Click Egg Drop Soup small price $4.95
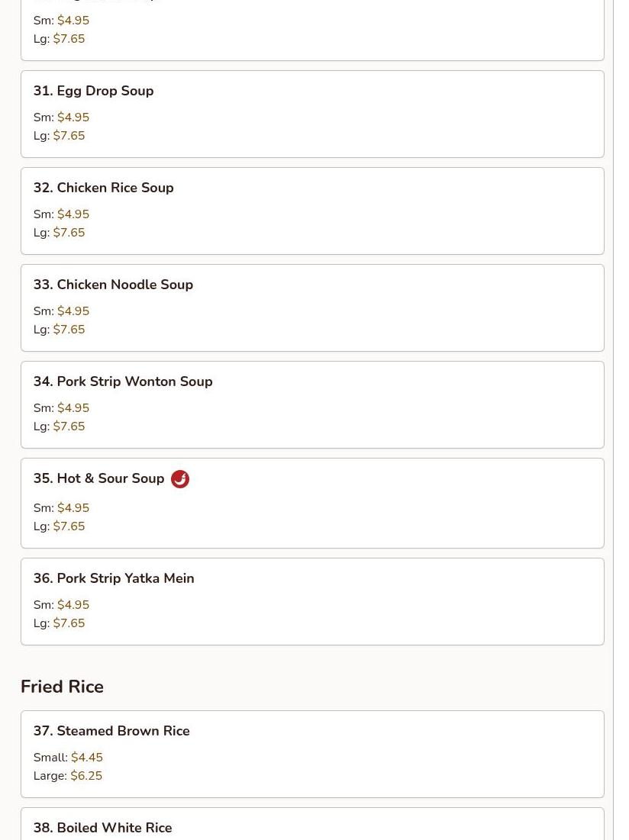This screenshot has width=629, height=840. click(x=73, y=117)
